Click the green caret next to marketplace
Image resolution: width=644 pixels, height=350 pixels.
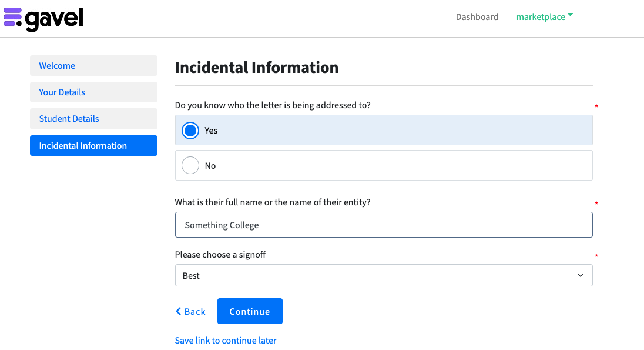pos(570,15)
